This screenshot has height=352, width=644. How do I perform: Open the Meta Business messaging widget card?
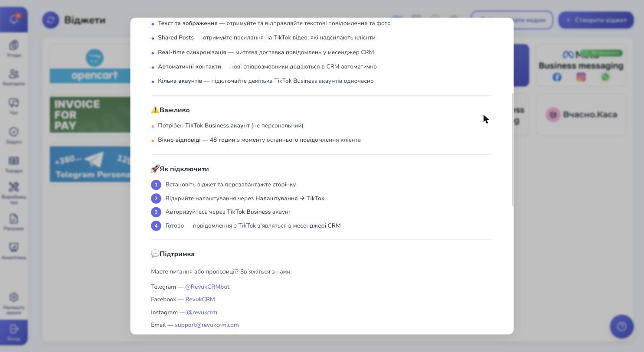[581, 65]
